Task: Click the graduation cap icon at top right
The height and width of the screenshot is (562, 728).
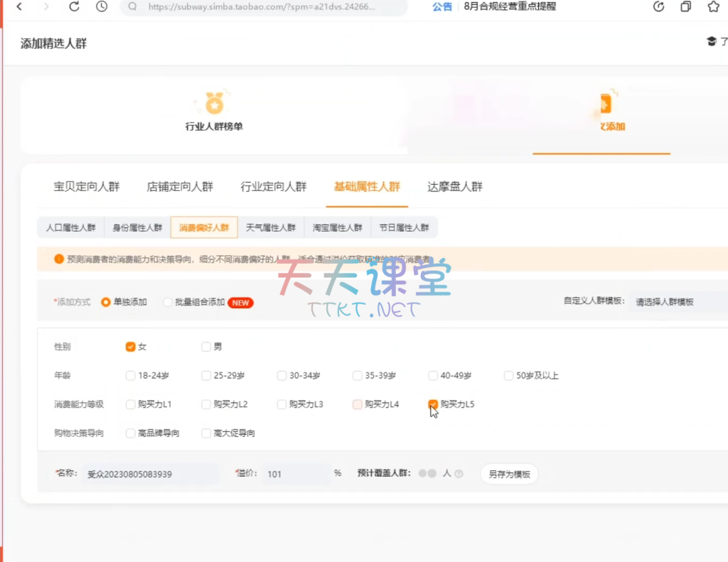Action: pyautogui.click(x=711, y=42)
